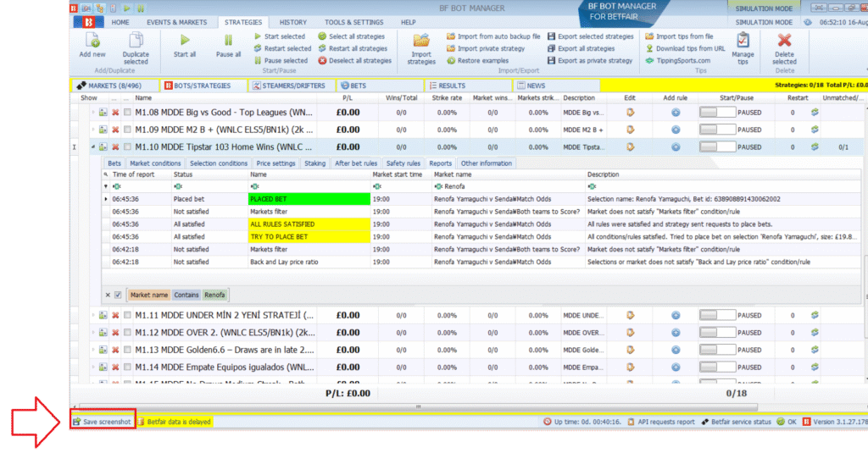Tick checkbox for M1.10 MDDE Tipstar strategy
Image resolution: width=868 pixels, height=453 pixels.
[128, 147]
